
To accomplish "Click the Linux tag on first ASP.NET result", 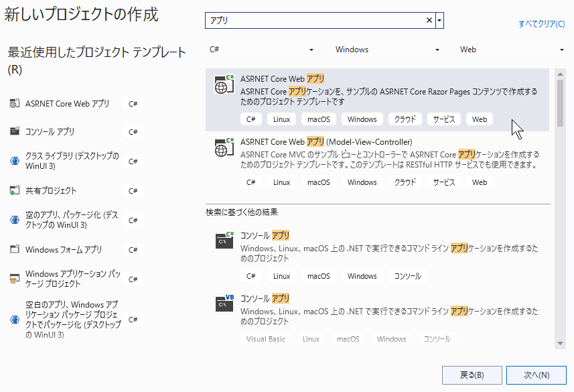I will click(x=281, y=119).
